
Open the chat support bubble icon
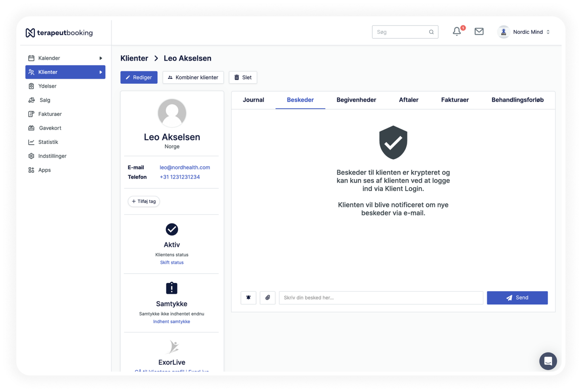pyautogui.click(x=548, y=361)
